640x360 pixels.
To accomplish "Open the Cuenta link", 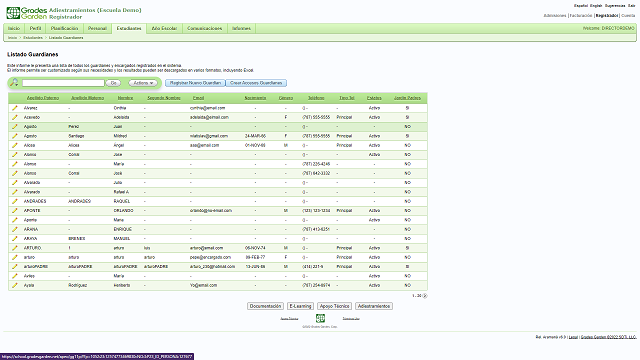I will 628,16.
